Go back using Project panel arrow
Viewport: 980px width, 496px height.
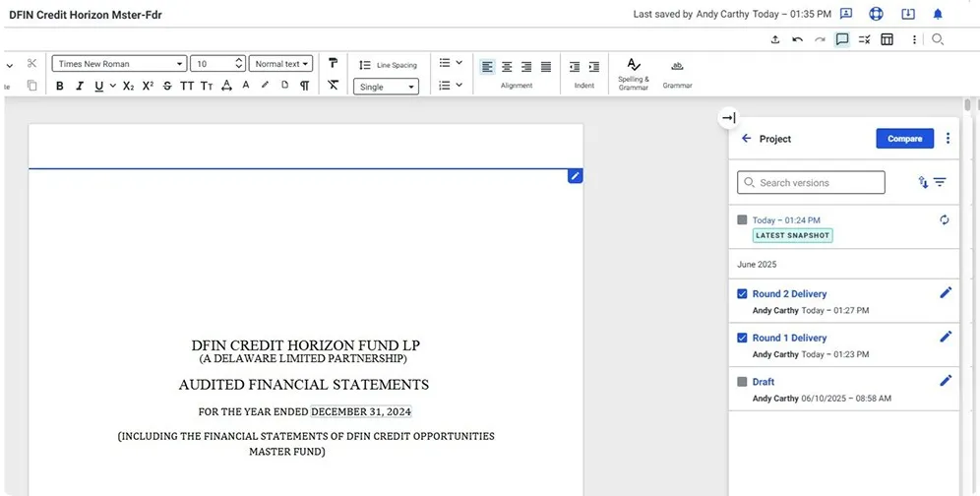[746, 138]
